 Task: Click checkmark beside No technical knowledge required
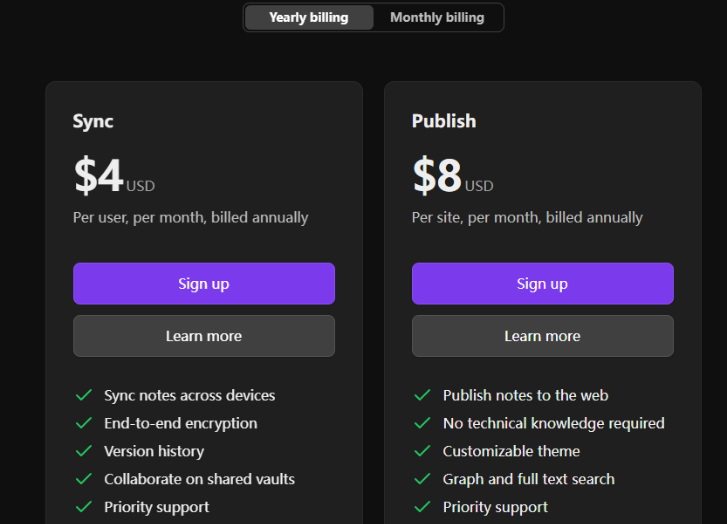tap(422, 423)
